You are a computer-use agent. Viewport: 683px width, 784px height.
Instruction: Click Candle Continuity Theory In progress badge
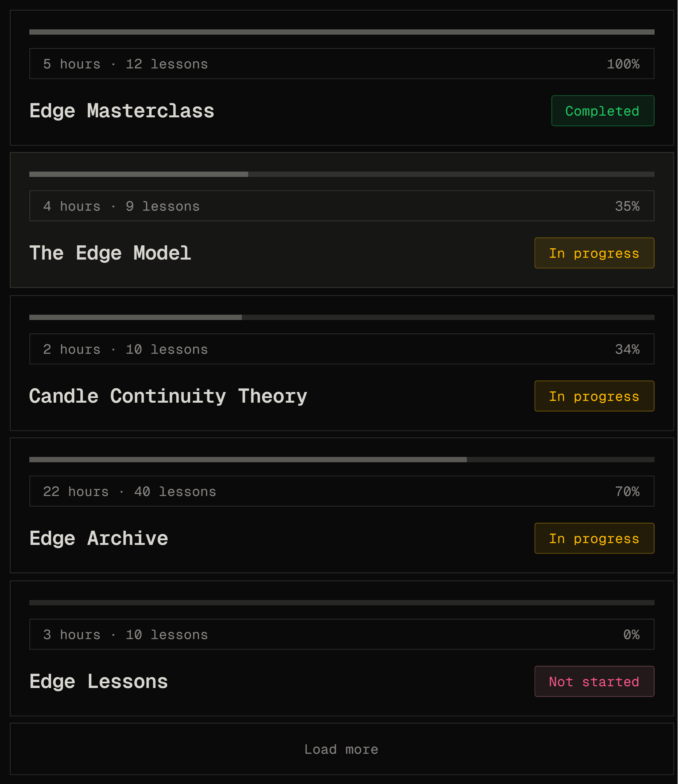point(599,399)
